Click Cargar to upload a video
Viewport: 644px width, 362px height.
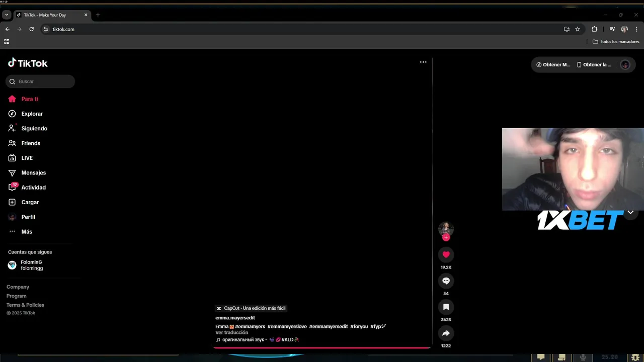tap(24, 202)
